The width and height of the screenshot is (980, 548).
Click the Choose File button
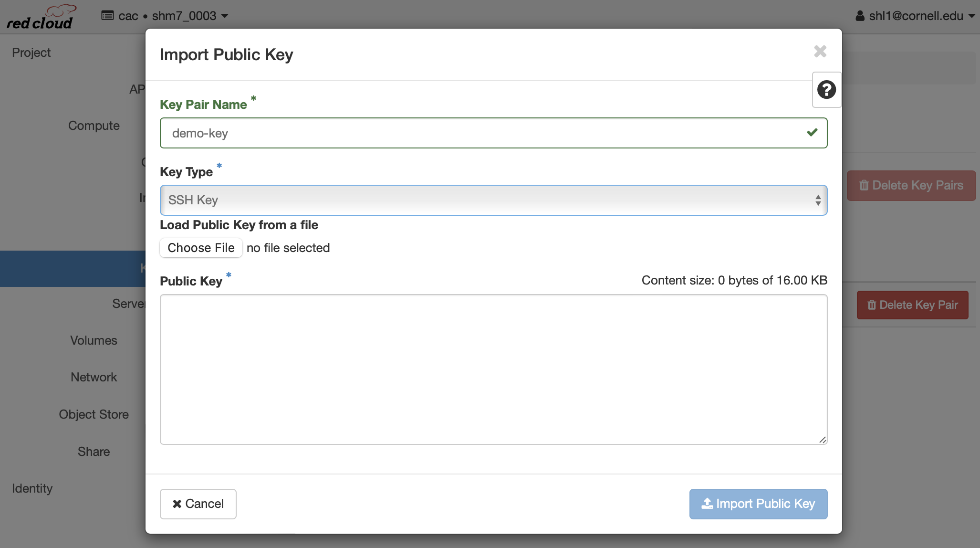coord(200,247)
